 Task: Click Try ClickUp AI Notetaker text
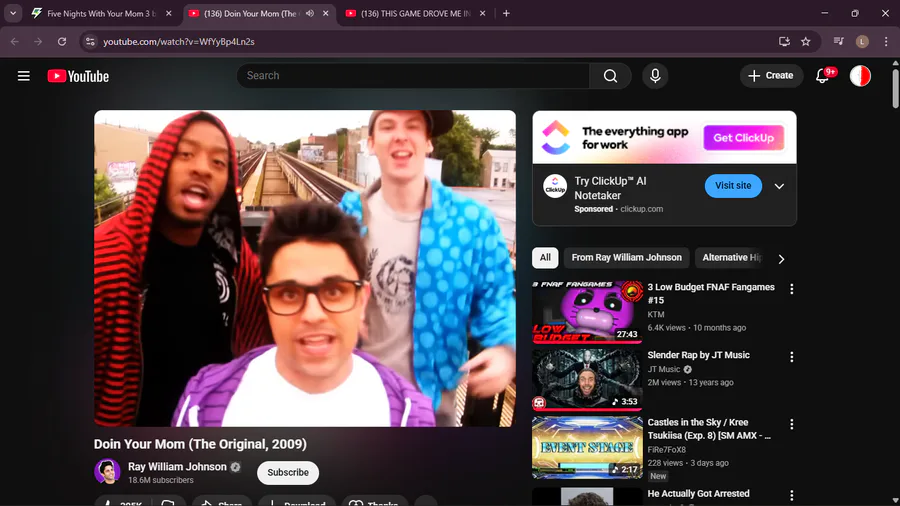[610, 188]
